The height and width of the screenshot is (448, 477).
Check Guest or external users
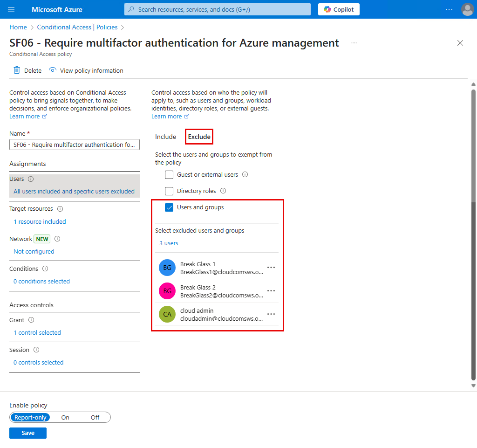click(x=169, y=175)
